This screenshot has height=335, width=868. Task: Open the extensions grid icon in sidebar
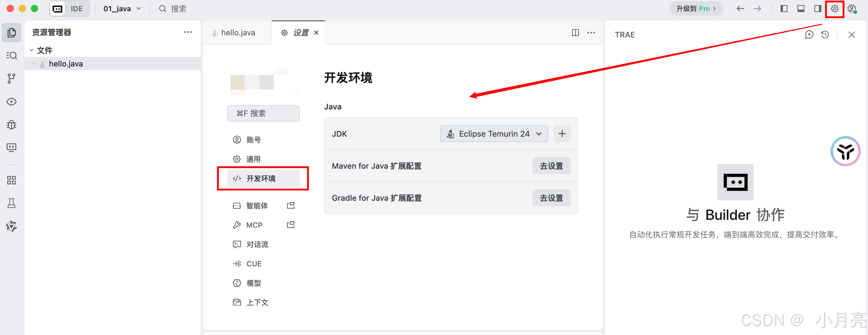pos(11,180)
